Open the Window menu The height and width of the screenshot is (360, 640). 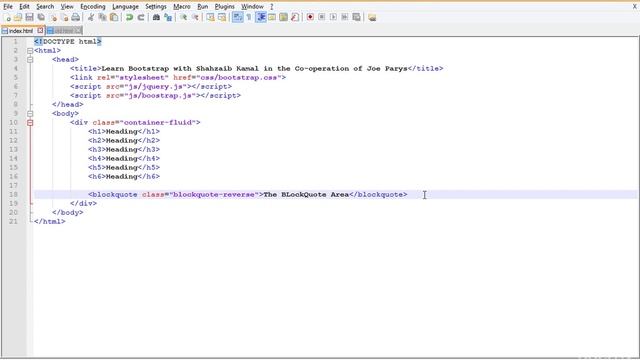click(252, 7)
